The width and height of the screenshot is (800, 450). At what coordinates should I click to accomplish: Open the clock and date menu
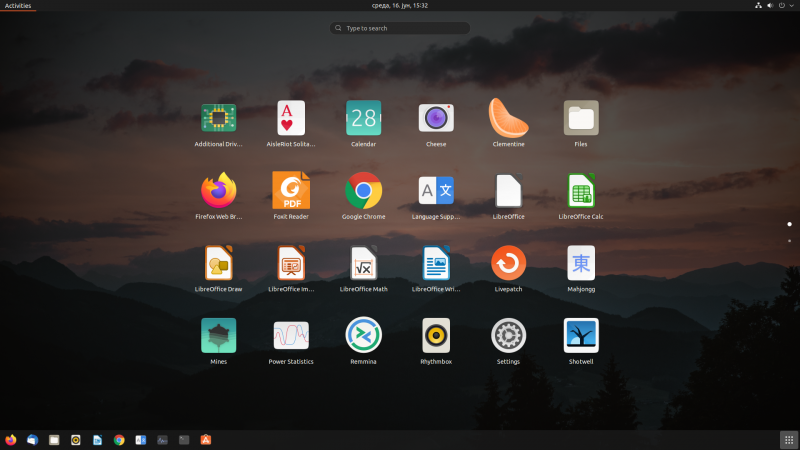pos(399,6)
